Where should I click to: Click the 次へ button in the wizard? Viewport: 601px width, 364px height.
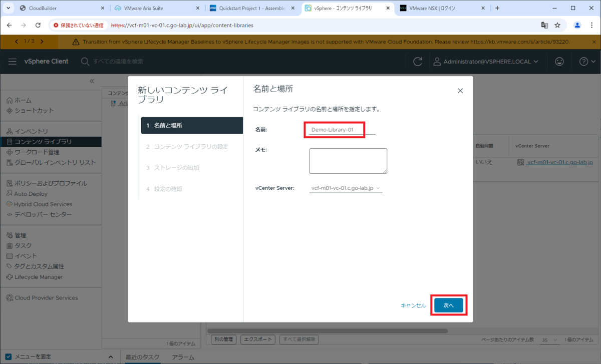click(449, 305)
